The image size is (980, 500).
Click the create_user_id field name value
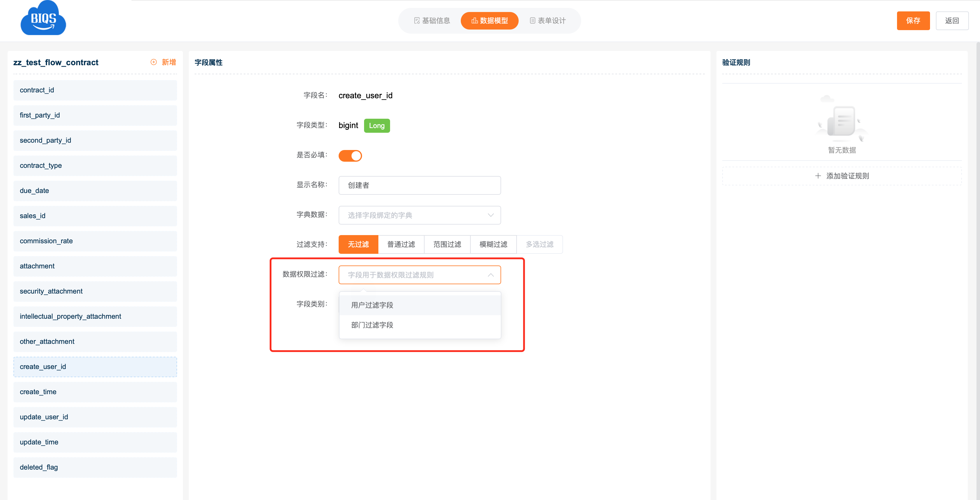pyautogui.click(x=365, y=95)
